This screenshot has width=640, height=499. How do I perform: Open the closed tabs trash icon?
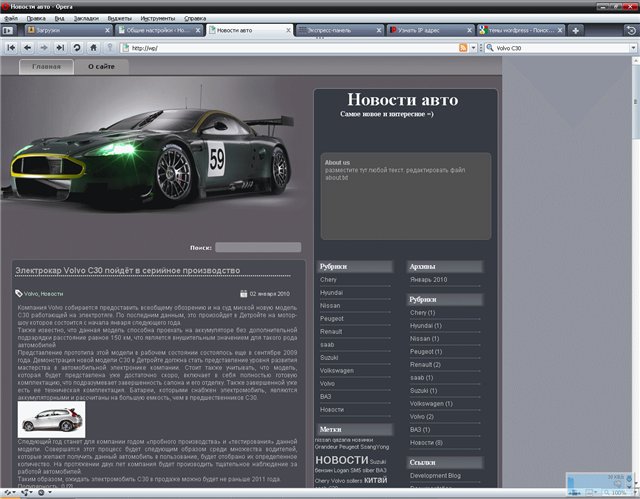[x=631, y=31]
